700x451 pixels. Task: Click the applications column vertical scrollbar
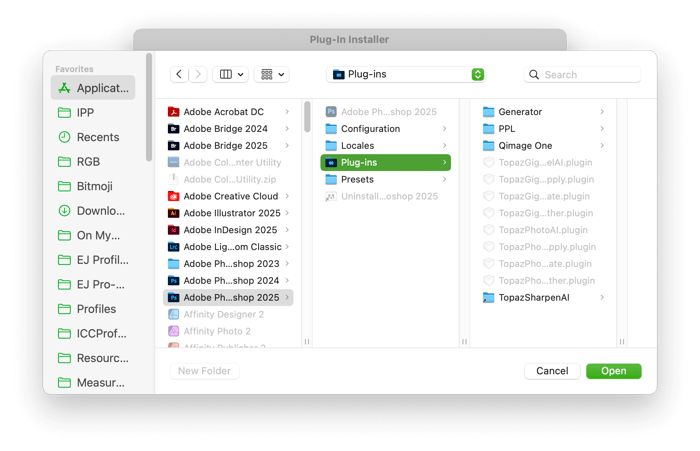307,117
